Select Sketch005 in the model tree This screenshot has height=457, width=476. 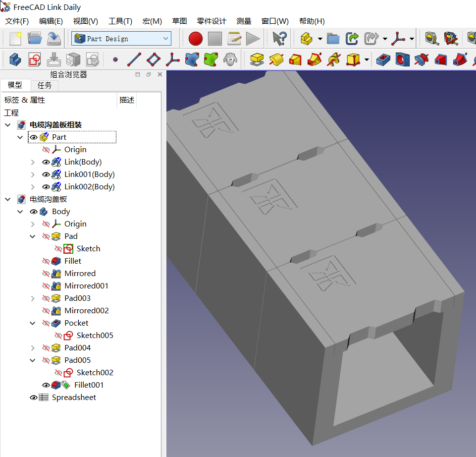click(x=95, y=336)
